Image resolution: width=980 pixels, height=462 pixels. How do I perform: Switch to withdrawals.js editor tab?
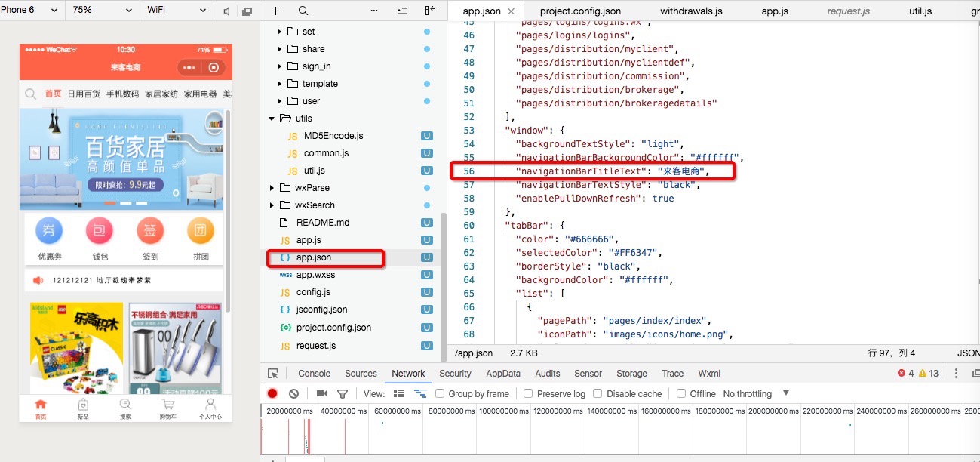pos(691,11)
